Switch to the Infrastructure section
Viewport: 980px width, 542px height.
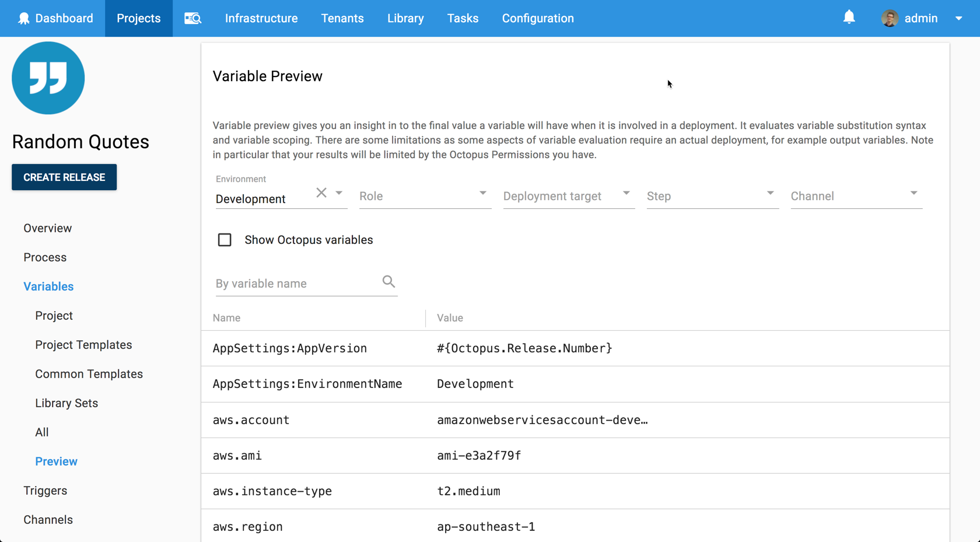pyautogui.click(x=261, y=18)
